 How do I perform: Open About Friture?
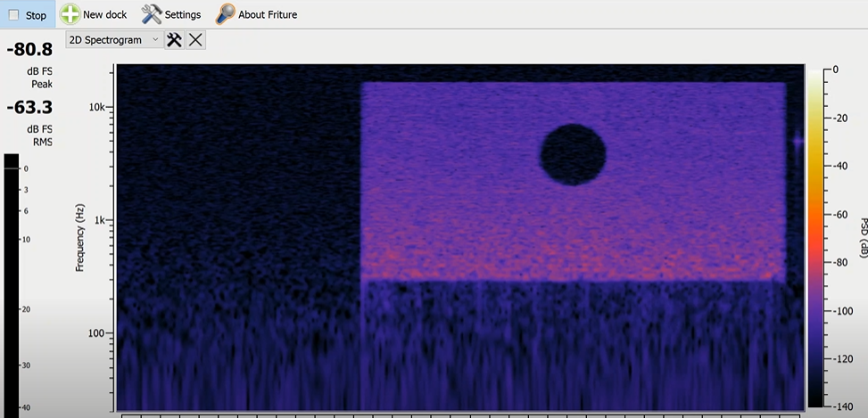pyautogui.click(x=257, y=15)
